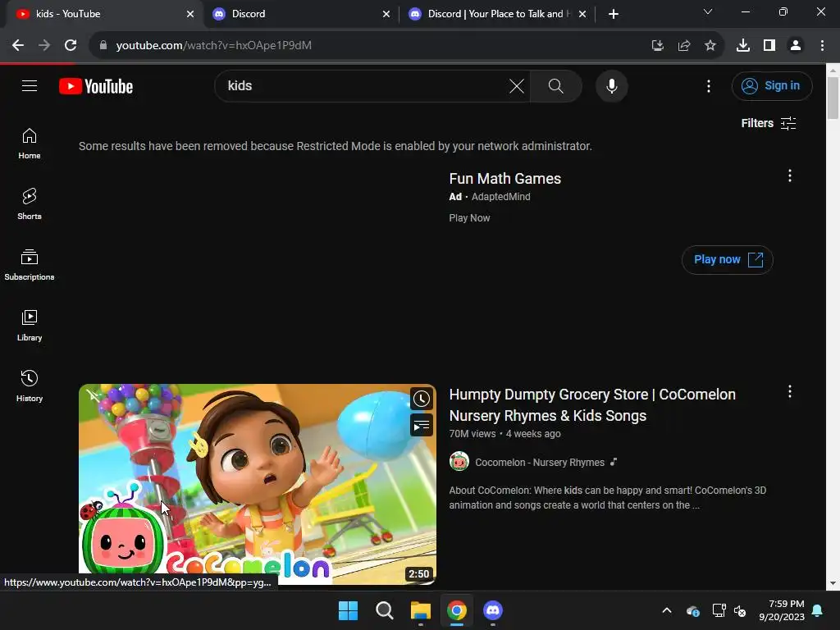Click the page vertical scrollbar thumb
This screenshot has width=840, height=630.
click(833, 98)
